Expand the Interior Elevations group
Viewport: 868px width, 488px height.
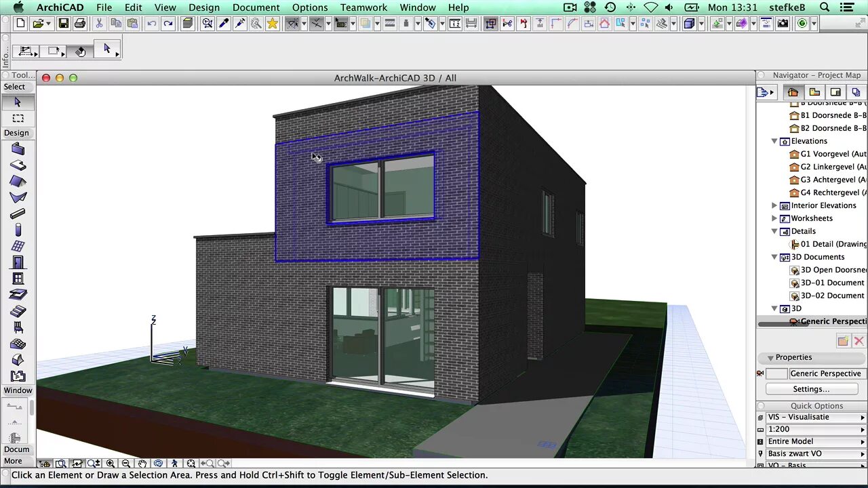(x=774, y=205)
